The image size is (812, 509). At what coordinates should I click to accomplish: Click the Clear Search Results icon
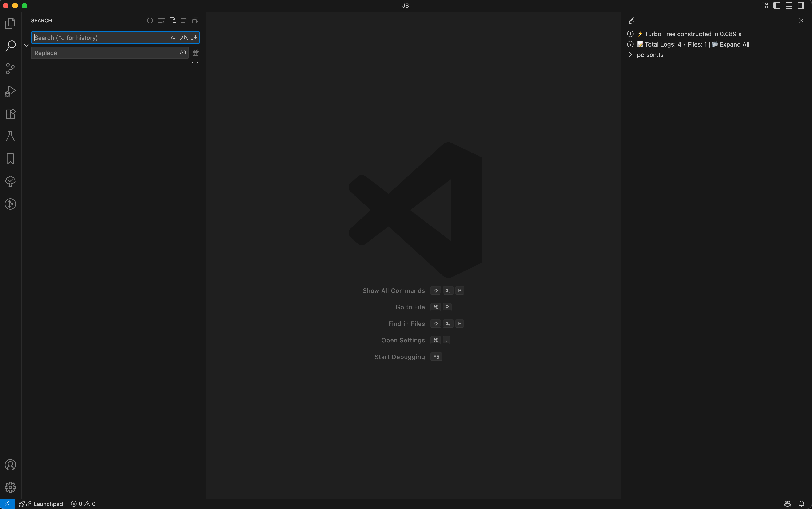coord(161,20)
